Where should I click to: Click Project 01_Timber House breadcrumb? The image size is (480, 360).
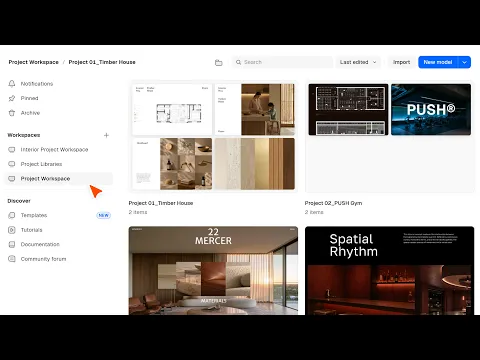[102, 62]
